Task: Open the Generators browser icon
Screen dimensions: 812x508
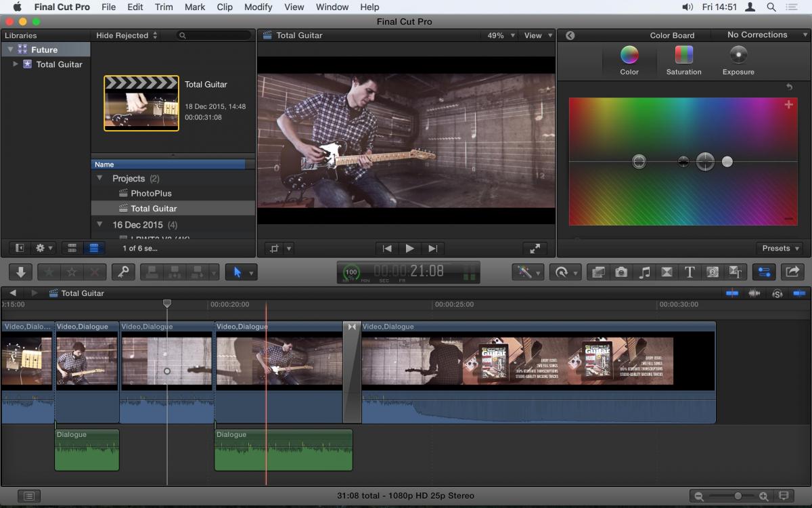Action: (x=713, y=272)
